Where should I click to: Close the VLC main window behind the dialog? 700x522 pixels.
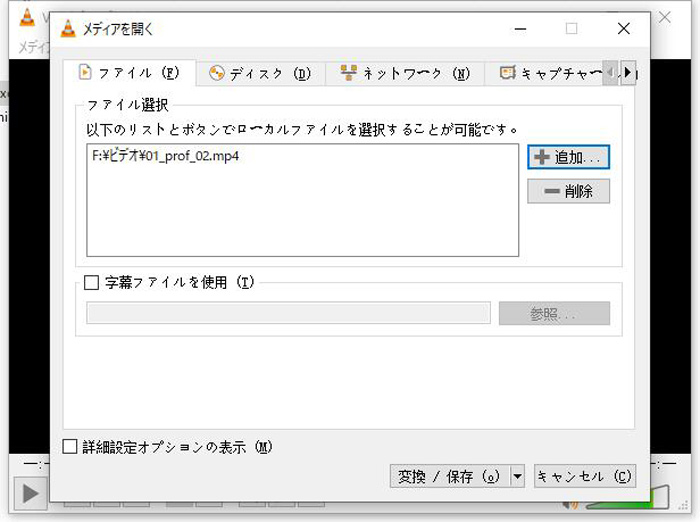(665, 17)
